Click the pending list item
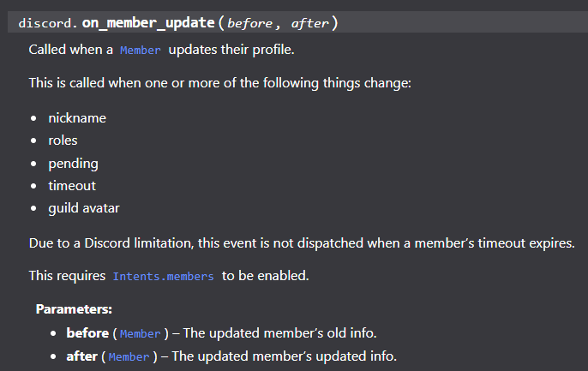Viewport: 588px width, 371px height. 73,163
